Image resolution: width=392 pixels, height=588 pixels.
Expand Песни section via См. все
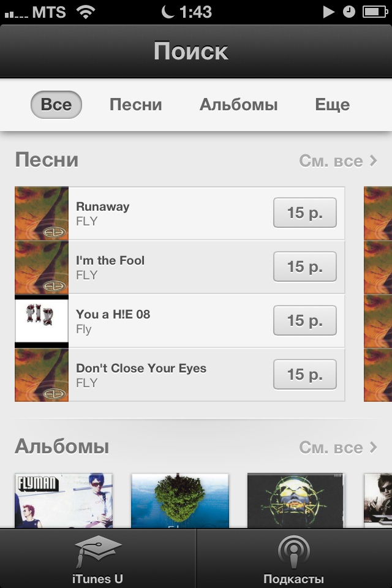click(x=338, y=161)
